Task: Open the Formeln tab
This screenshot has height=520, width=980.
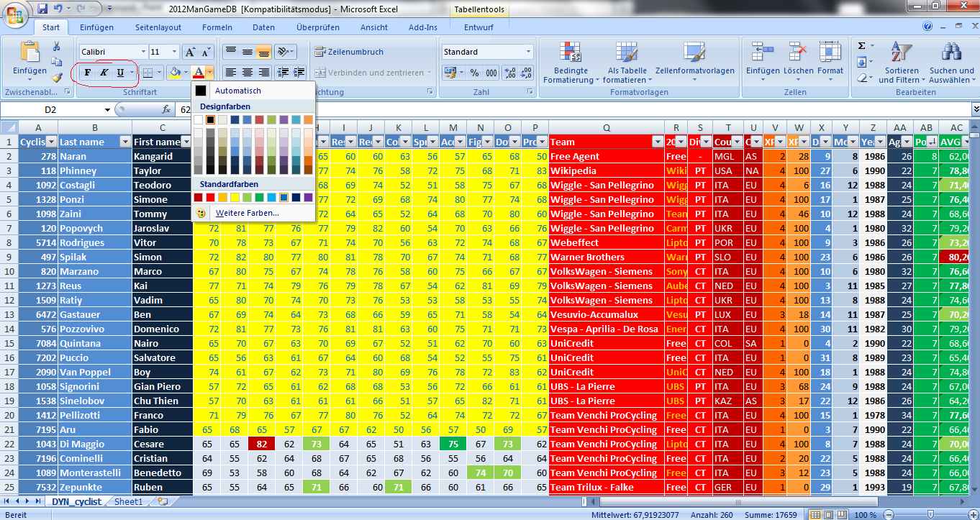Action: [217, 27]
